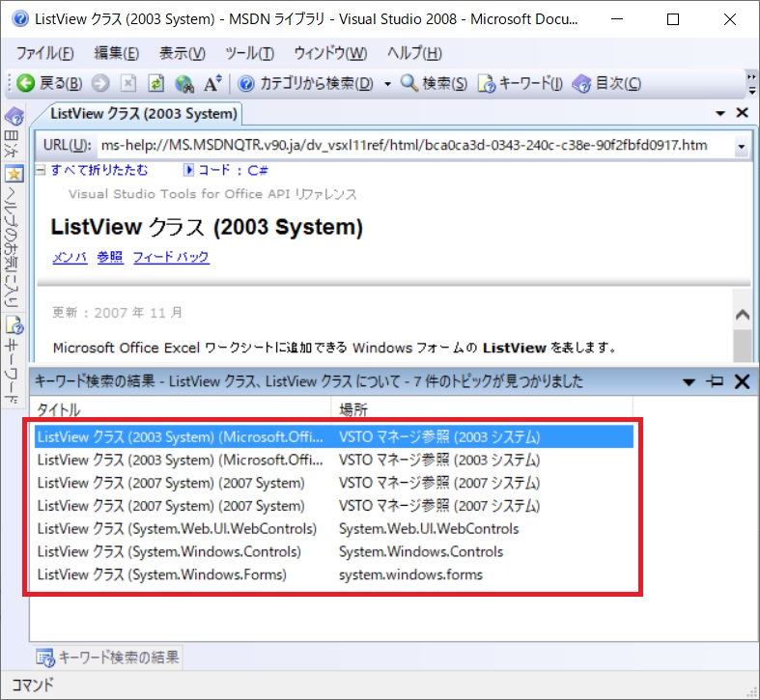Select ListView クラス (System.Web.UI.WebControls) result title
The width and height of the screenshot is (760, 700).
177,528
